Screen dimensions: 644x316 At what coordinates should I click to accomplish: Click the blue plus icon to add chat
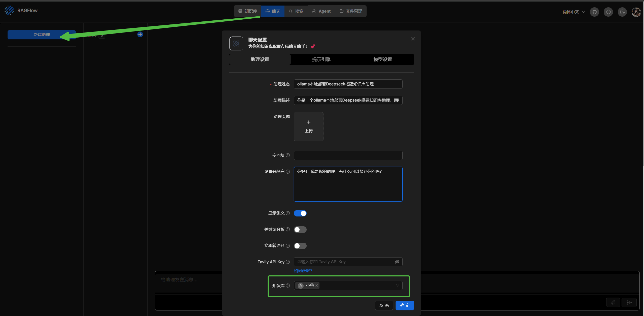(140, 35)
